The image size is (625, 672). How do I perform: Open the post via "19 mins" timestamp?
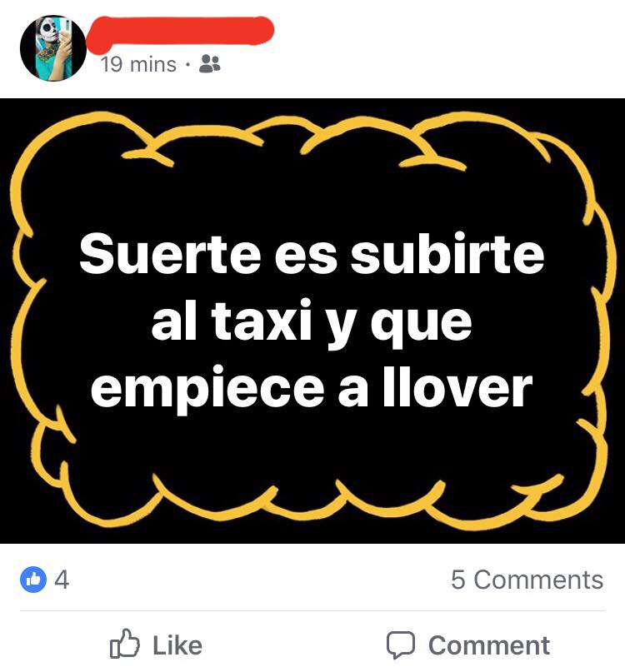point(138,65)
